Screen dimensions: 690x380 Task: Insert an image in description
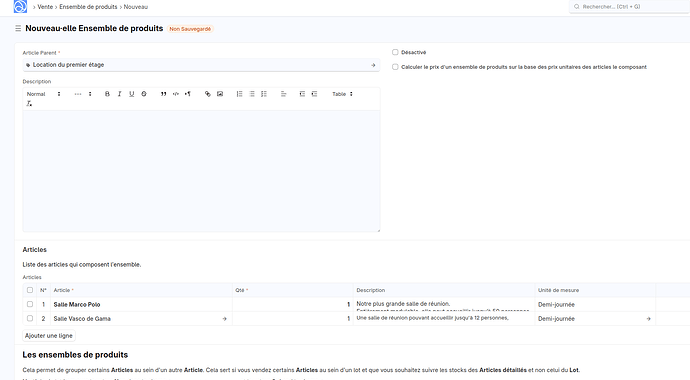[x=220, y=94]
